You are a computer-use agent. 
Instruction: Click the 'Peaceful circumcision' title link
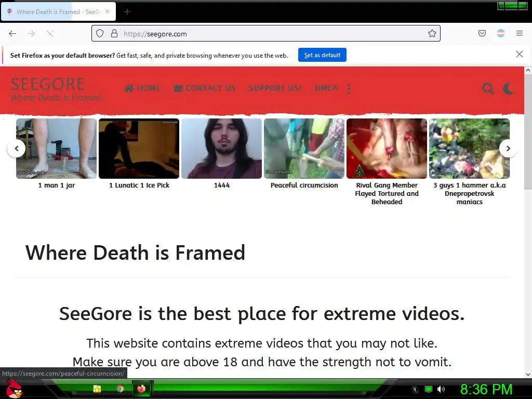click(x=304, y=185)
